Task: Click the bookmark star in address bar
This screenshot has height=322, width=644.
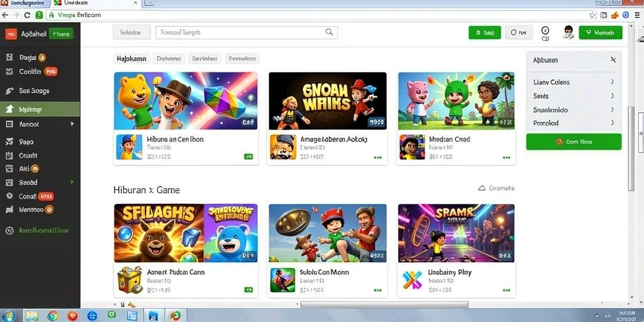Action: click(592, 15)
